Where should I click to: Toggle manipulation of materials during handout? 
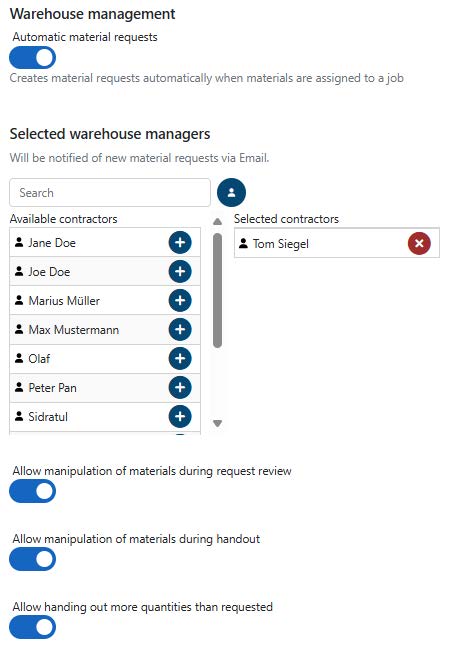coord(33,559)
